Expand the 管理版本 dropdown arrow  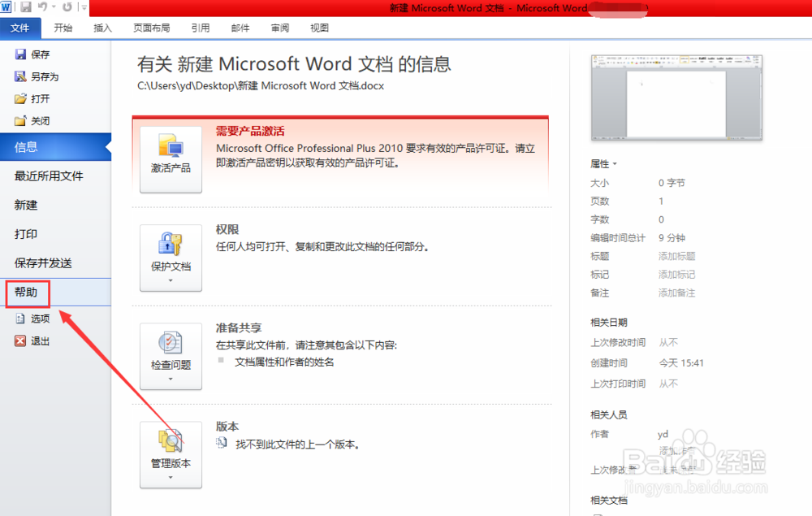[171, 477]
